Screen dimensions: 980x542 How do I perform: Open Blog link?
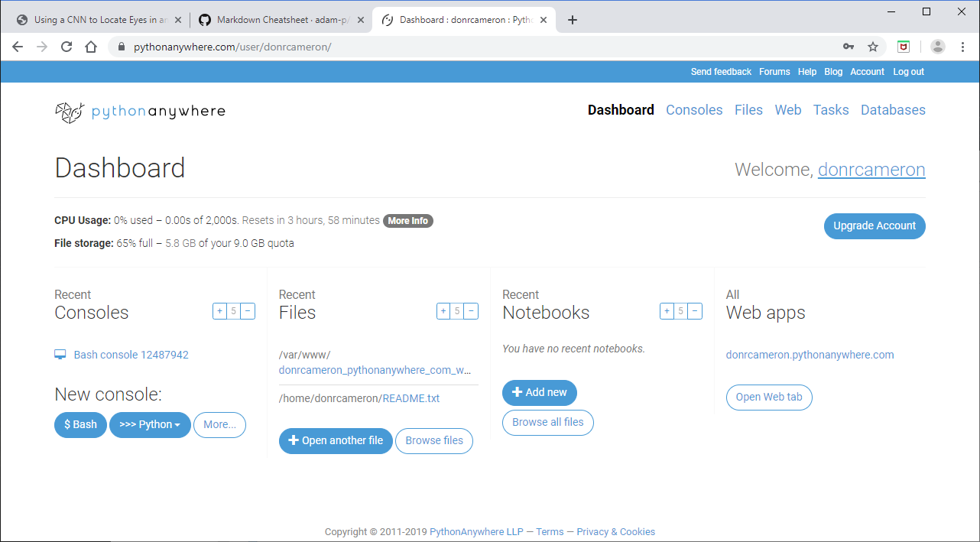coord(833,72)
